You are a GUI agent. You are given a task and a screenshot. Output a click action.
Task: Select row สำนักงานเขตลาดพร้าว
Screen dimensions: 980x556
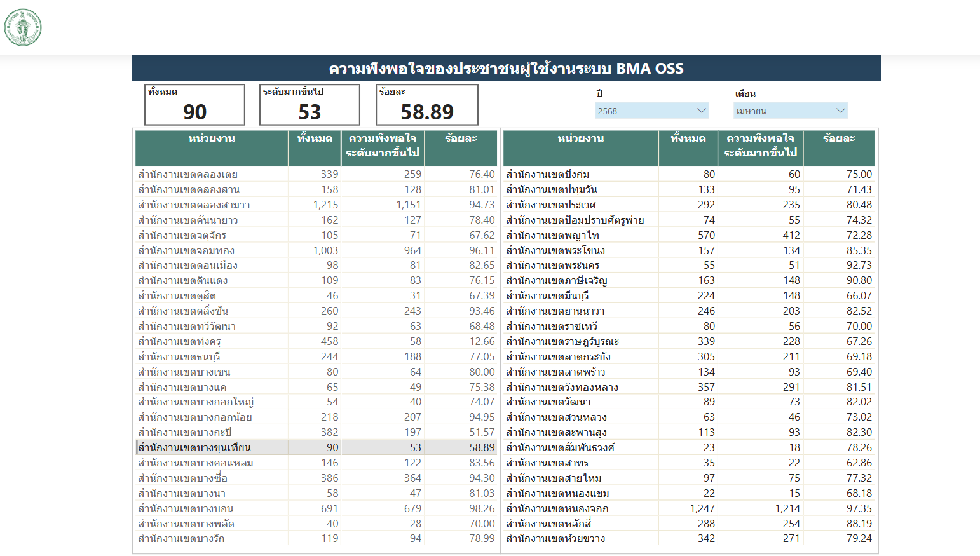pyautogui.click(x=689, y=372)
